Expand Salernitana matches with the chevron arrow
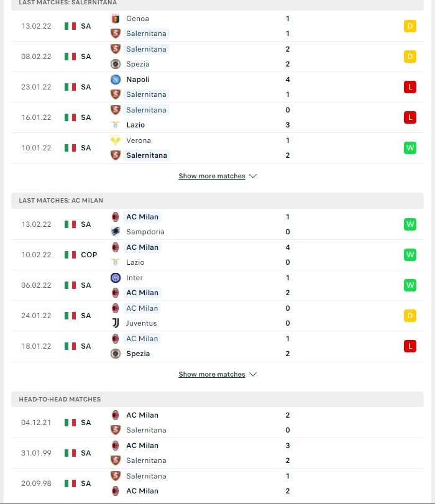The width and height of the screenshot is (435, 504). [253, 176]
